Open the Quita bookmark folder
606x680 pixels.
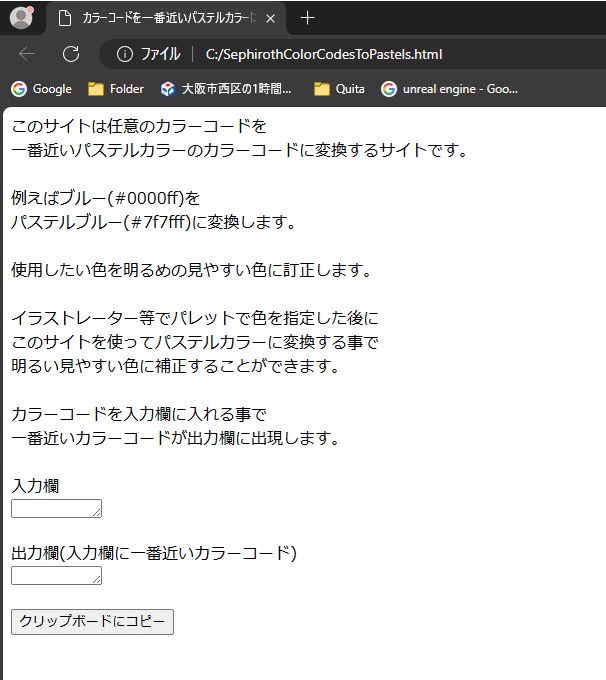click(x=339, y=89)
